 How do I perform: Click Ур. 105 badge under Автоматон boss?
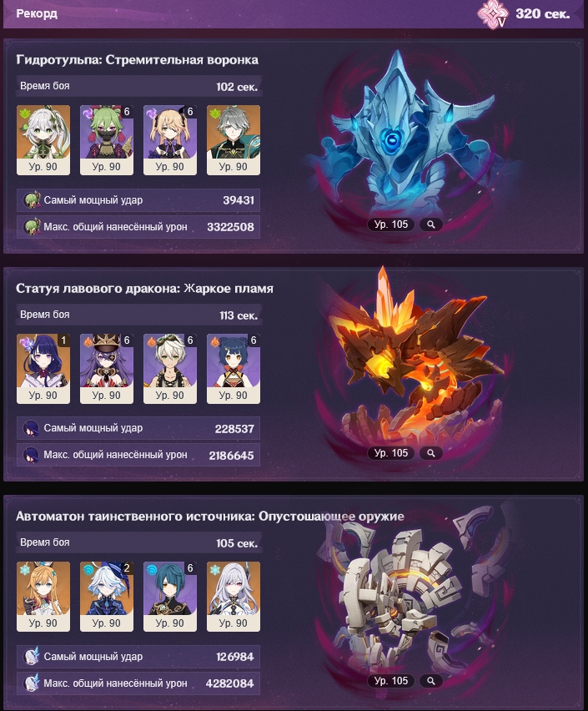point(391,681)
